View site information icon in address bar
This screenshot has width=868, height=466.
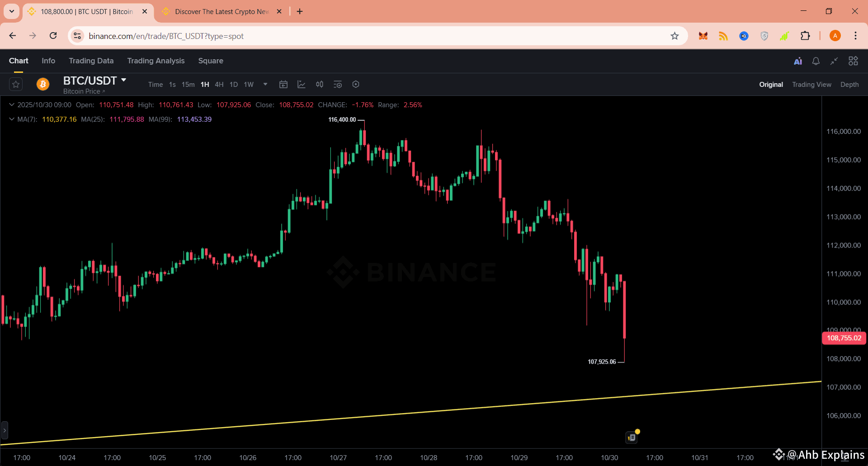(x=77, y=36)
